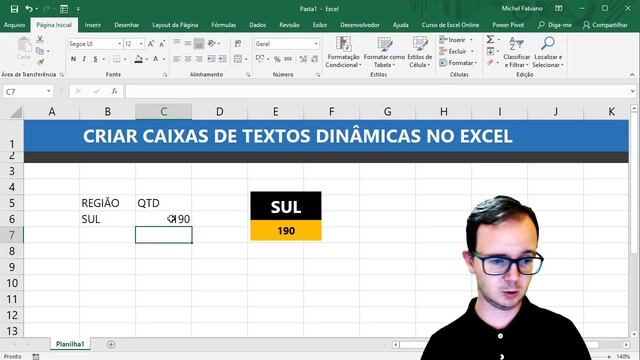The height and width of the screenshot is (360, 640).
Task: Click the Fill down icon
Action: (491, 51)
